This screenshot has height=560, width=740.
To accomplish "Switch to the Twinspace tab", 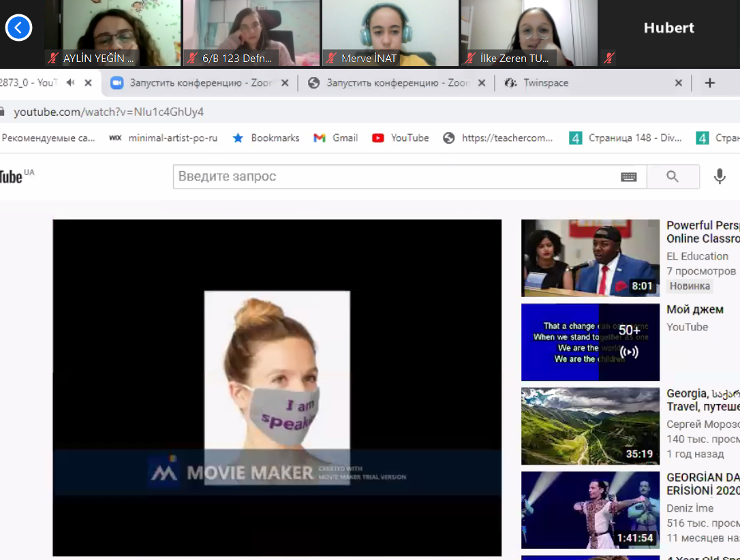I will tap(545, 83).
